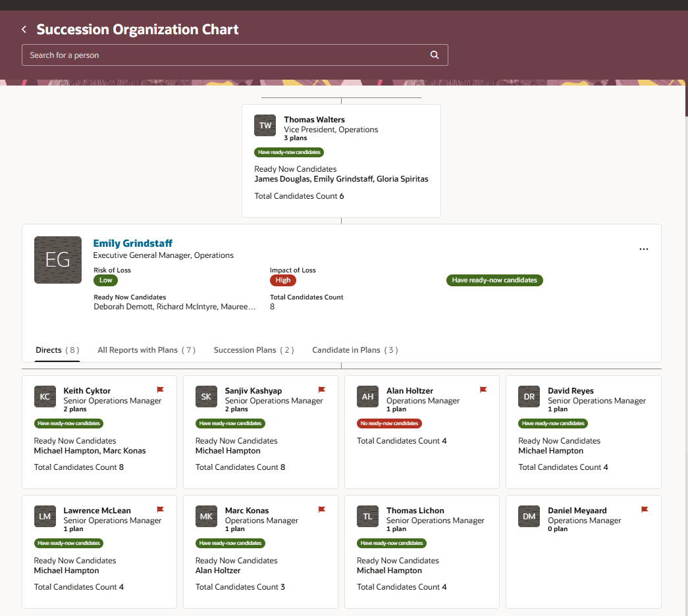Click the No ready-now candidates badge on Alan Holtzer
The image size is (688, 616).
(x=389, y=423)
